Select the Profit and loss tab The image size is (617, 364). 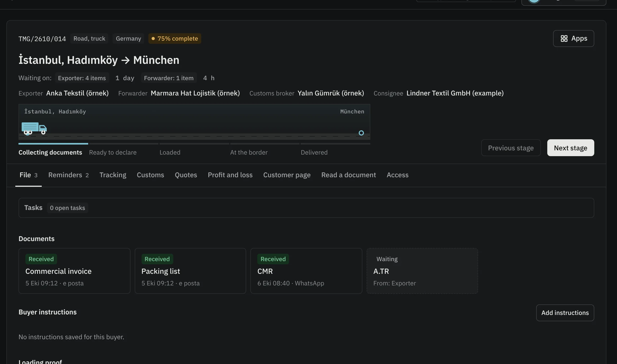(x=230, y=175)
